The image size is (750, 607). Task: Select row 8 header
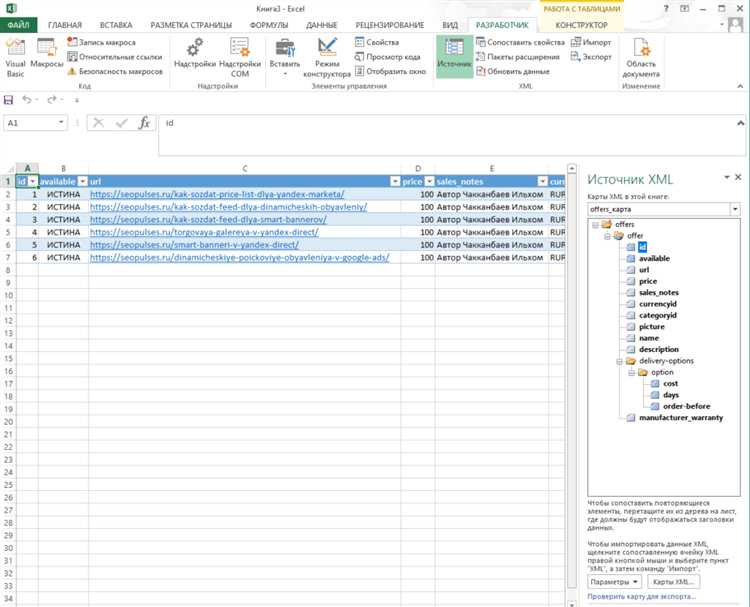coord(8,270)
